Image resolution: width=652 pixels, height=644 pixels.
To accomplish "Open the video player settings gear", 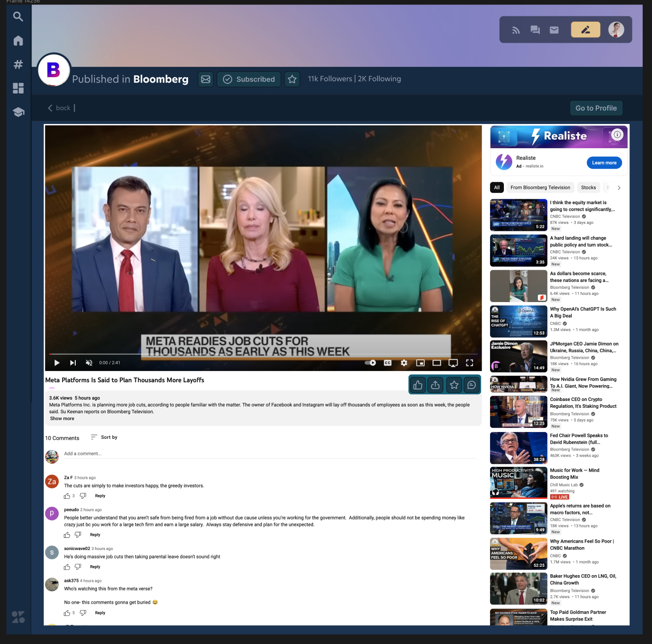I will pyautogui.click(x=404, y=363).
